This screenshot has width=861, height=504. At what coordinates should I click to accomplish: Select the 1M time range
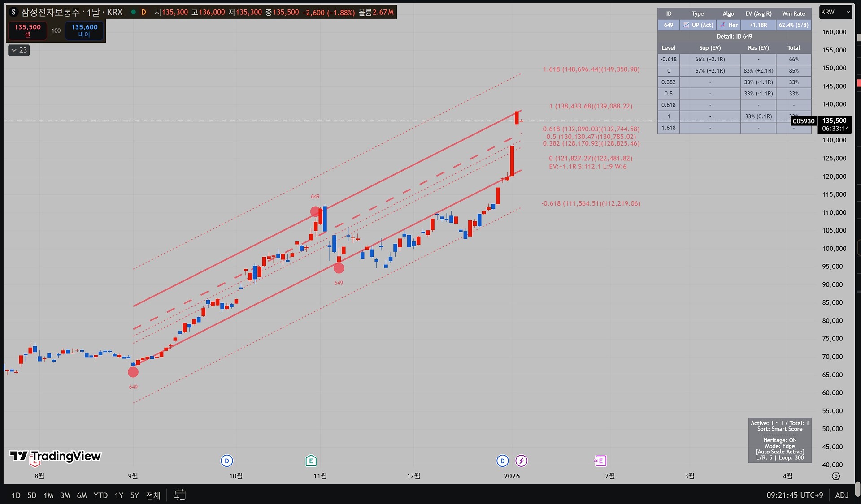tap(48, 495)
